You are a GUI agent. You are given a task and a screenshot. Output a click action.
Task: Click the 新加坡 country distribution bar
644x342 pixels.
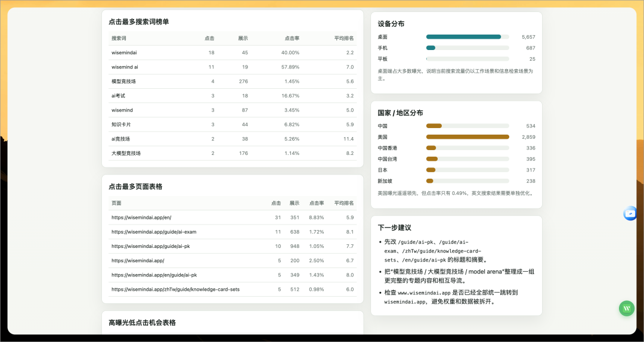pyautogui.click(x=467, y=181)
